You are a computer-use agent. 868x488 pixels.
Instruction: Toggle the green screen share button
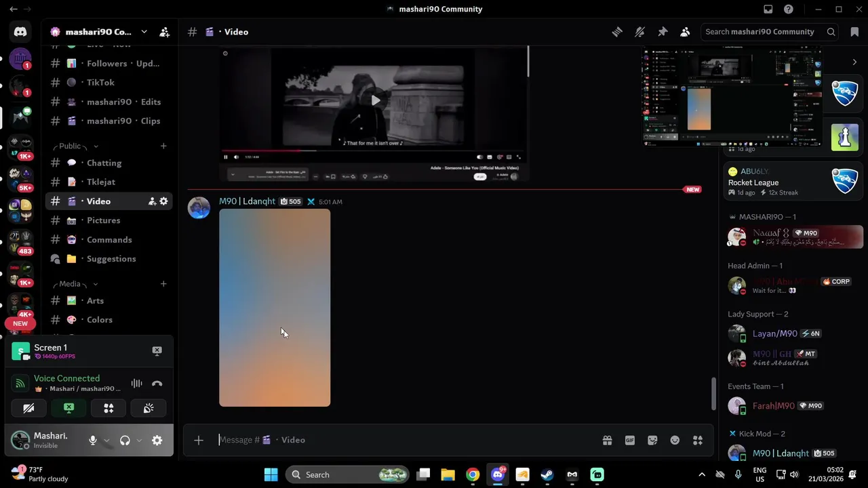(68, 408)
